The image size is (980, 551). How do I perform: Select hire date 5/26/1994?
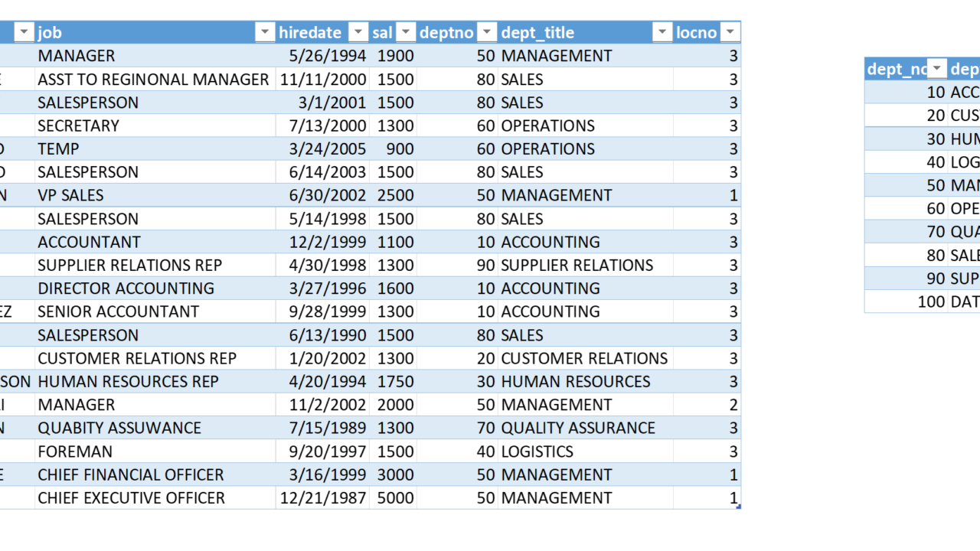pos(322,56)
